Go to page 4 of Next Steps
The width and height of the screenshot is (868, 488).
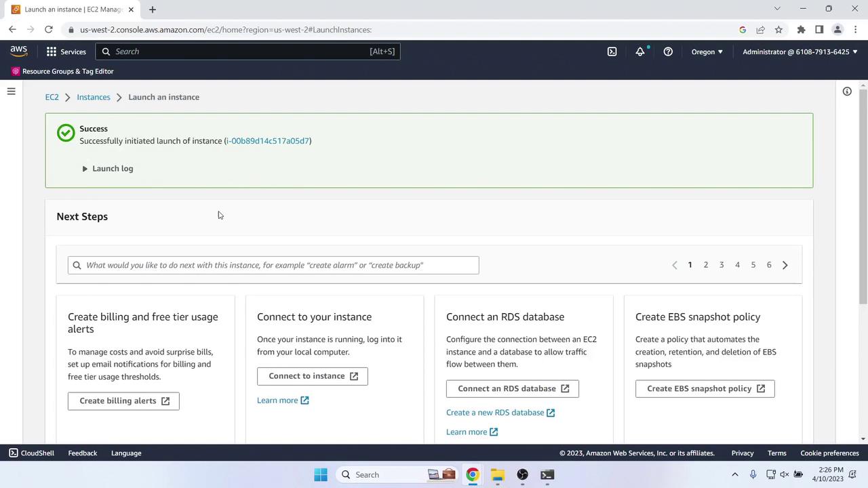click(x=737, y=265)
